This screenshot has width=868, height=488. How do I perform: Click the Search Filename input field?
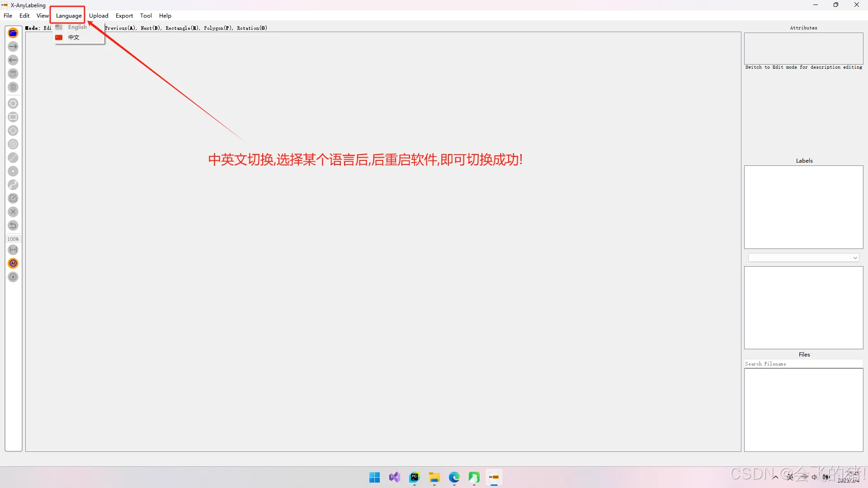(x=803, y=364)
